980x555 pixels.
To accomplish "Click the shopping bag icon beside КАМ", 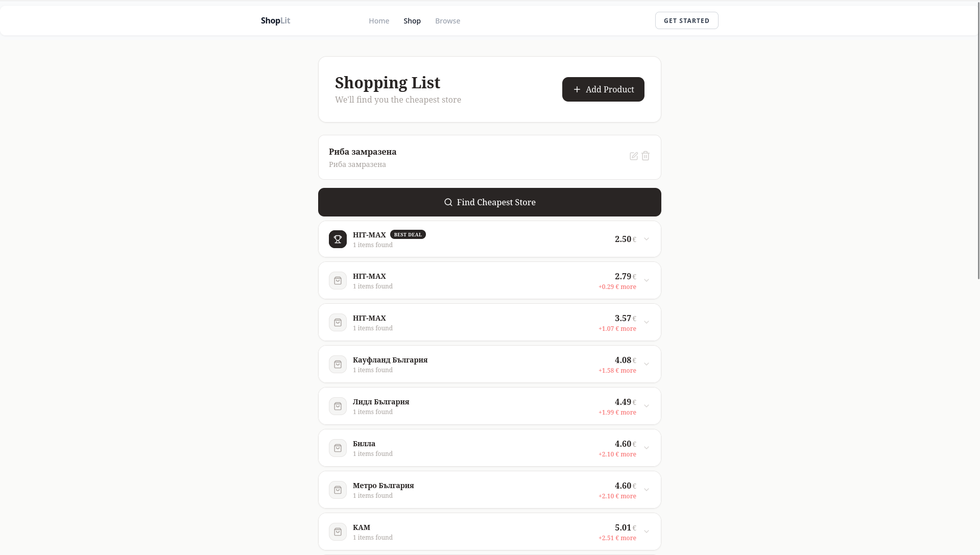I will coord(338,532).
